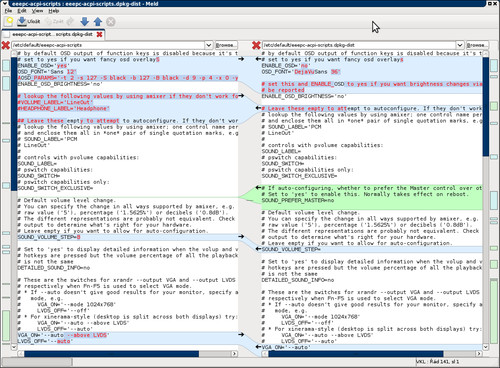The image size is (500, 368).
Task: Open the File menu
Action: tap(8, 11)
